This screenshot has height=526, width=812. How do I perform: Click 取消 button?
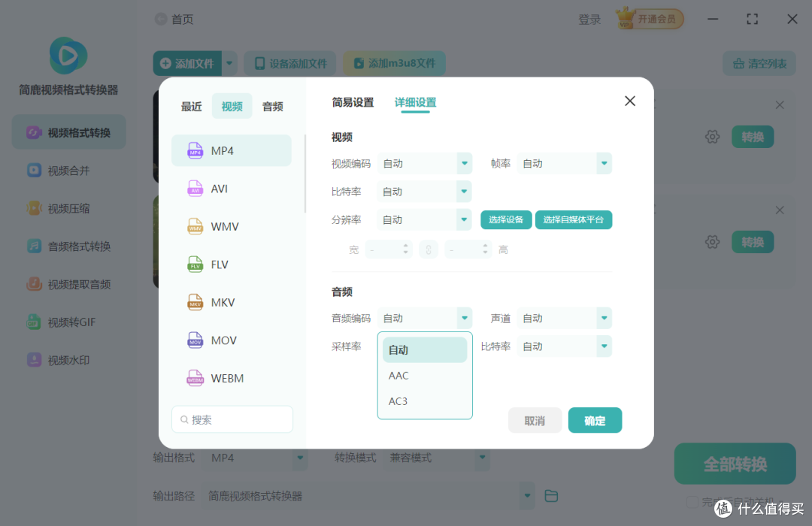535,420
